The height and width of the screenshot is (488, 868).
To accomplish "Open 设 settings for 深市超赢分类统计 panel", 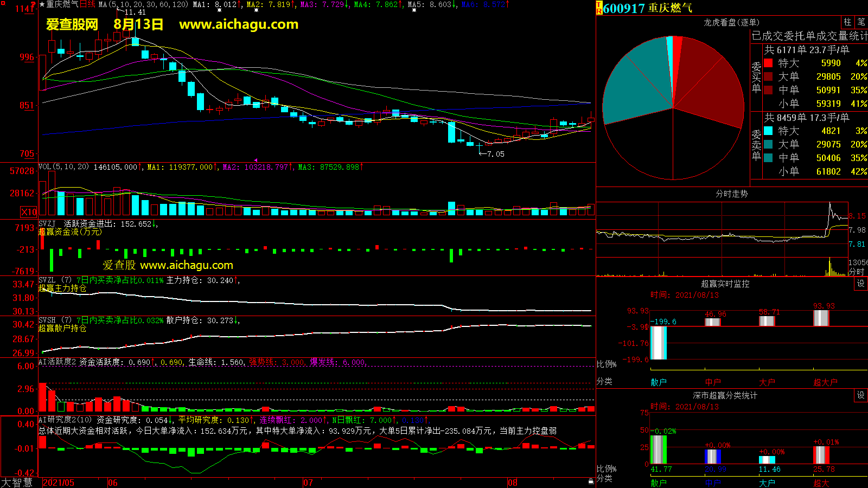I will point(860,395).
